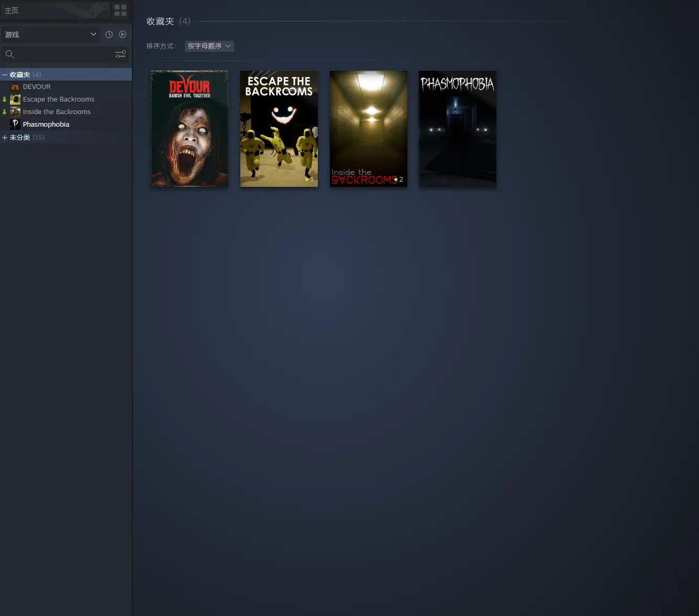
Task: Click the ready-to-play filter icon
Action: pos(123,35)
